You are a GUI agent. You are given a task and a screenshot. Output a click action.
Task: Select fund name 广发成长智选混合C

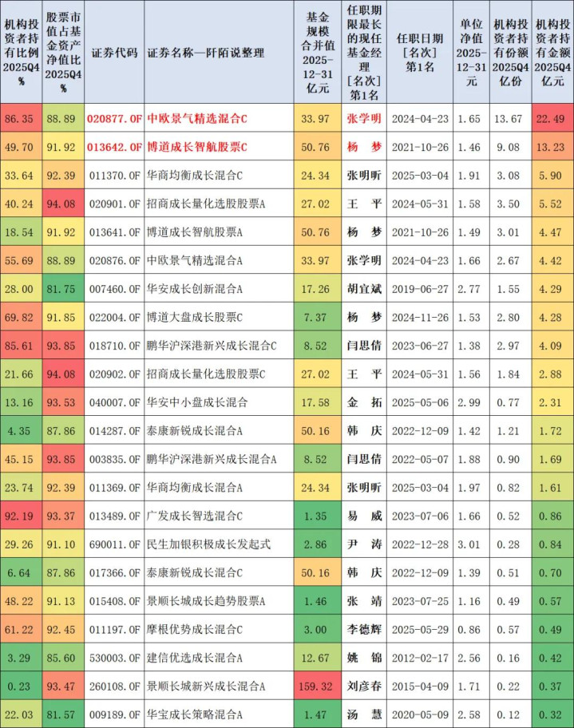pyautogui.click(x=195, y=516)
